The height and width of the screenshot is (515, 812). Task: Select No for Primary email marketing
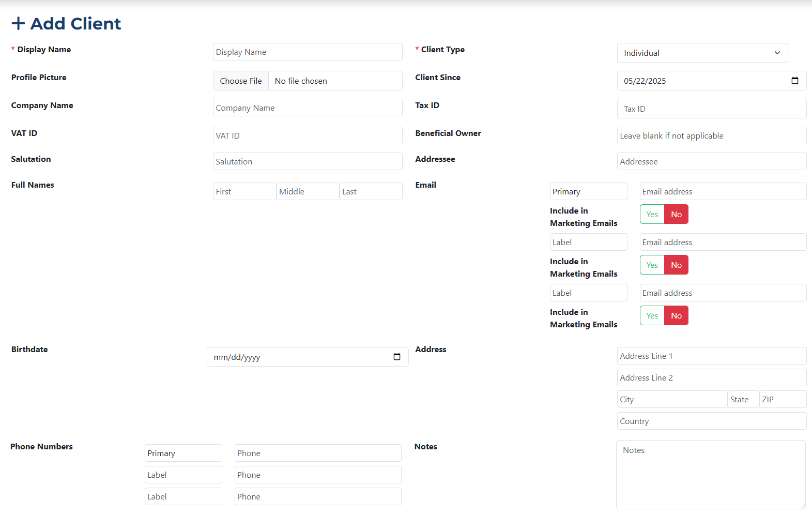tap(676, 214)
